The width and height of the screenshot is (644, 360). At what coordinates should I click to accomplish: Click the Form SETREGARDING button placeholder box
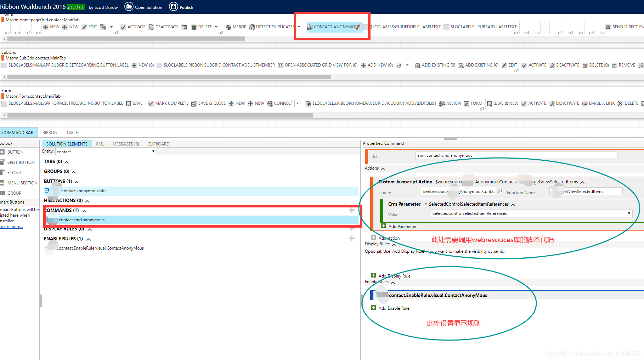click(4, 104)
